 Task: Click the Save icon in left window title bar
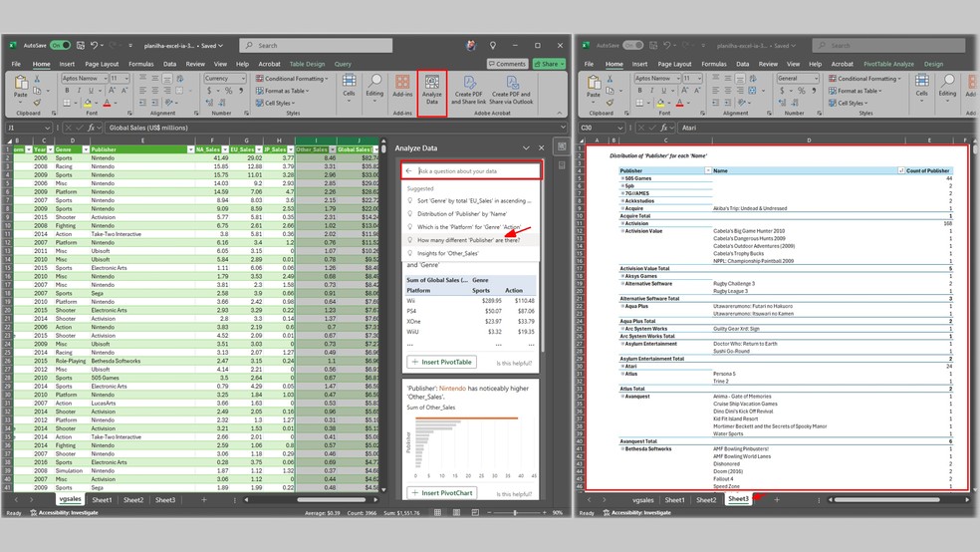(80, 45)
